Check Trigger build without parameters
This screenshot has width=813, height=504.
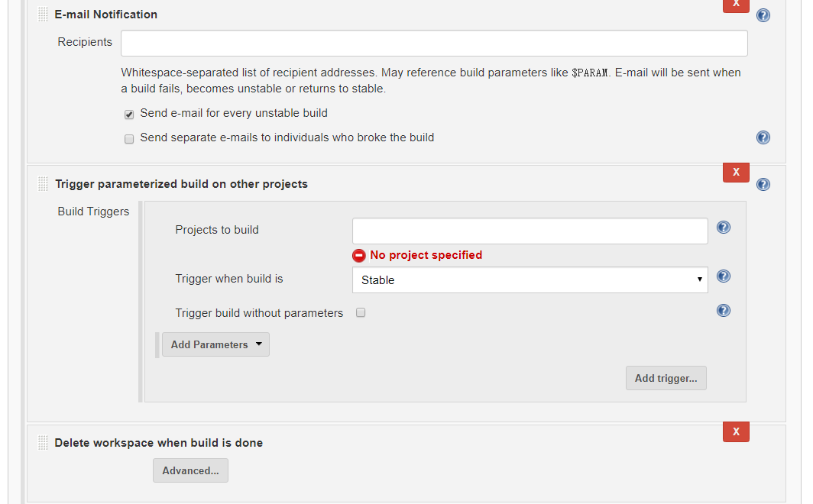coord(361,312)
